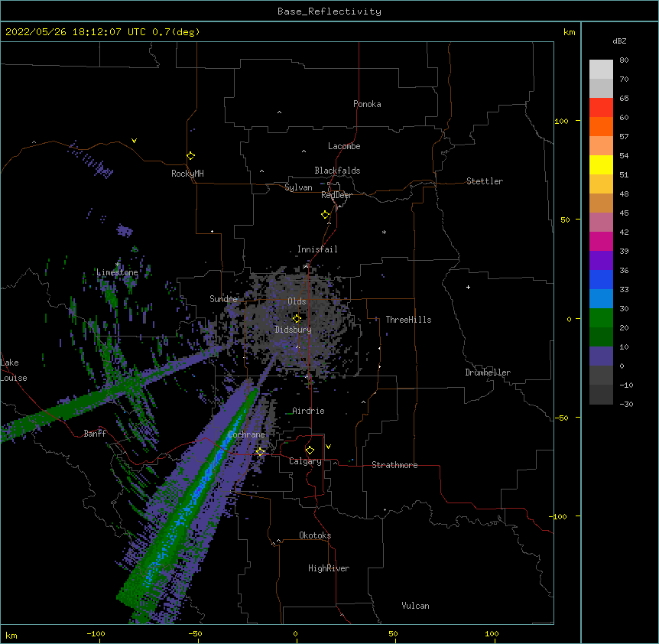Click the Base_Reflectivity title
The width and height of the screenshot is (659, 644).
tap(329, 11)
